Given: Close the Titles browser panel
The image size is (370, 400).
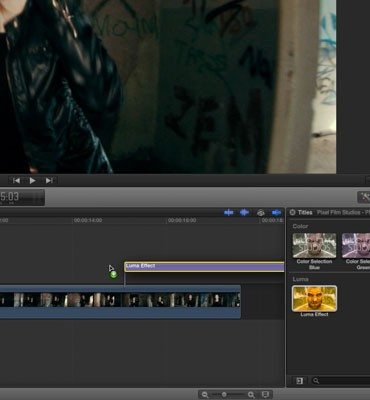Looking at the screenshot, I should 292,212.
